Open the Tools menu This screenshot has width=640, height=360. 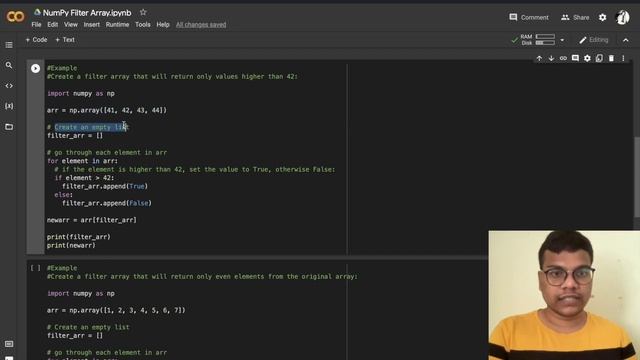point(142,24)
